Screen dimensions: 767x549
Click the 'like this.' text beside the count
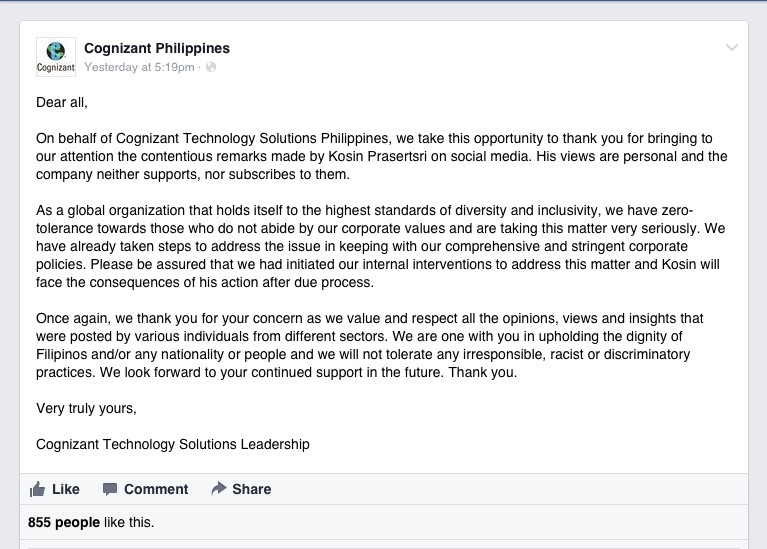pyautogui.click(x=129, y=522)
